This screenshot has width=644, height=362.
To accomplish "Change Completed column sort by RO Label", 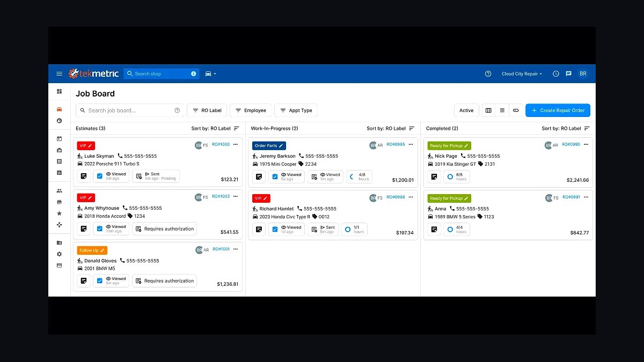I will [x=566, y=129].
